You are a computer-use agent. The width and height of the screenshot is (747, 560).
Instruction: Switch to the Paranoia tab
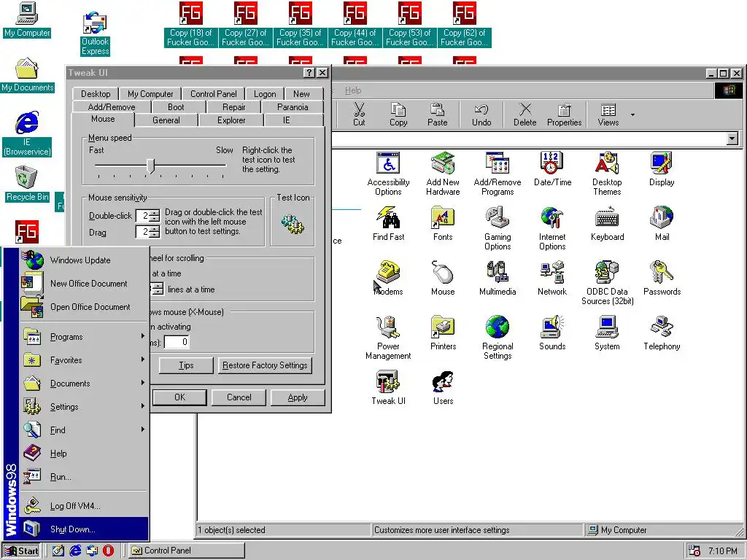click(293, 107)
